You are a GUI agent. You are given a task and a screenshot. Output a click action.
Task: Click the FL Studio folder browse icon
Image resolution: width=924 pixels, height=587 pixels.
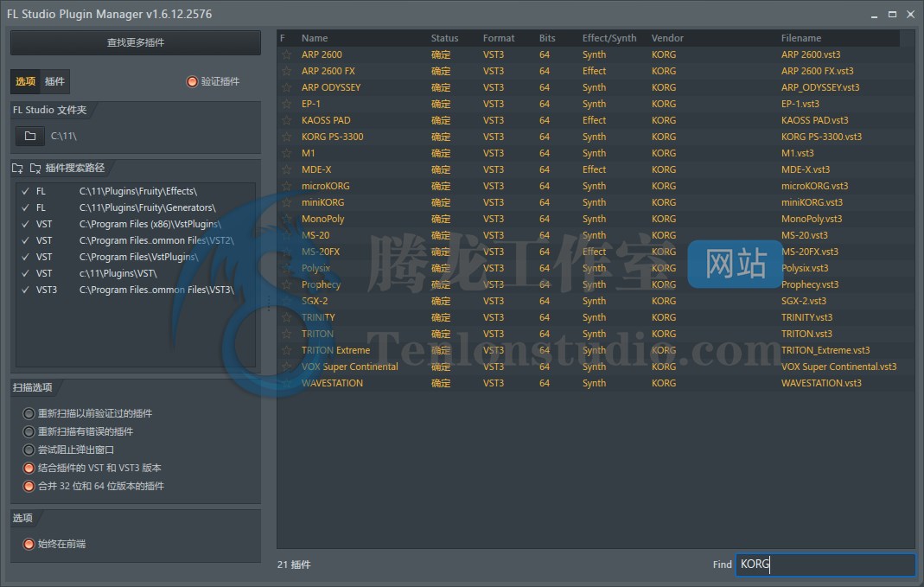coord(30,136)
